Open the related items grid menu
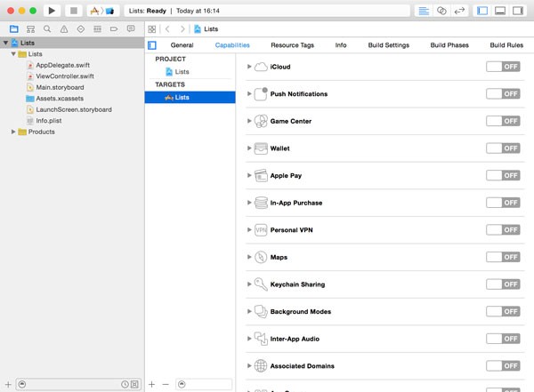Image resolution: width=534 pixels, height=392 pixels. [x=152, y=29]
